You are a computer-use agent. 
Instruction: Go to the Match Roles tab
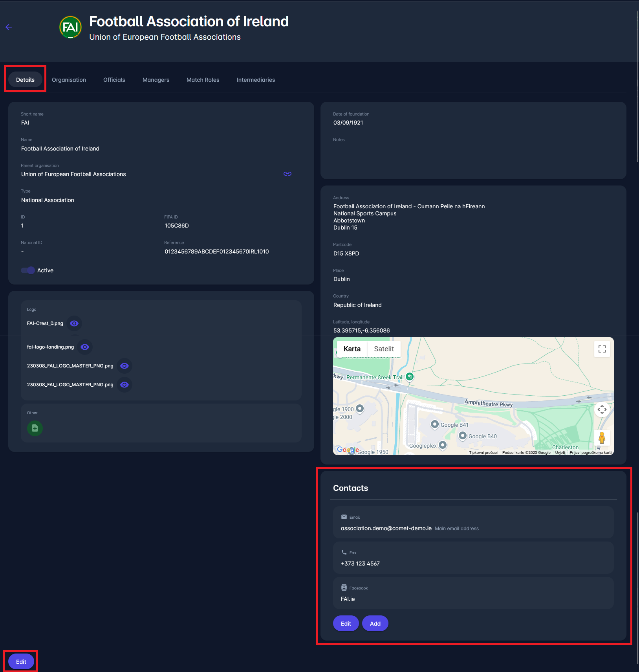point(203,80)
